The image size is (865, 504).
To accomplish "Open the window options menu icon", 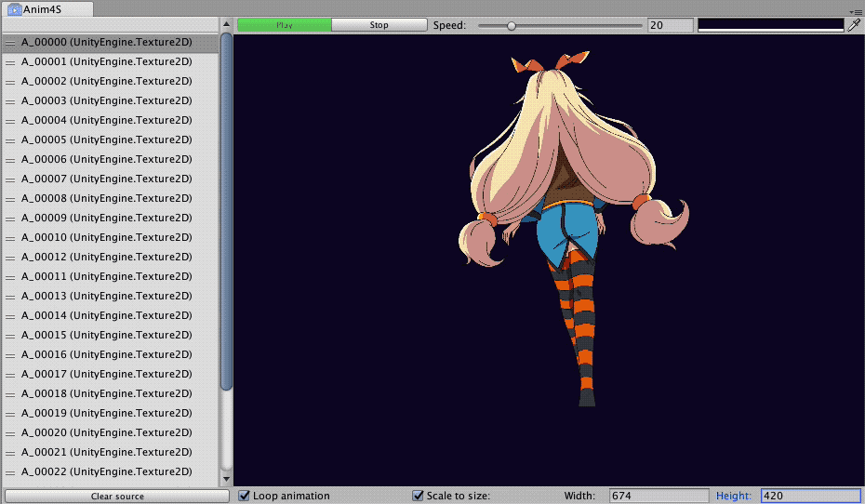I will pos(855,11).
